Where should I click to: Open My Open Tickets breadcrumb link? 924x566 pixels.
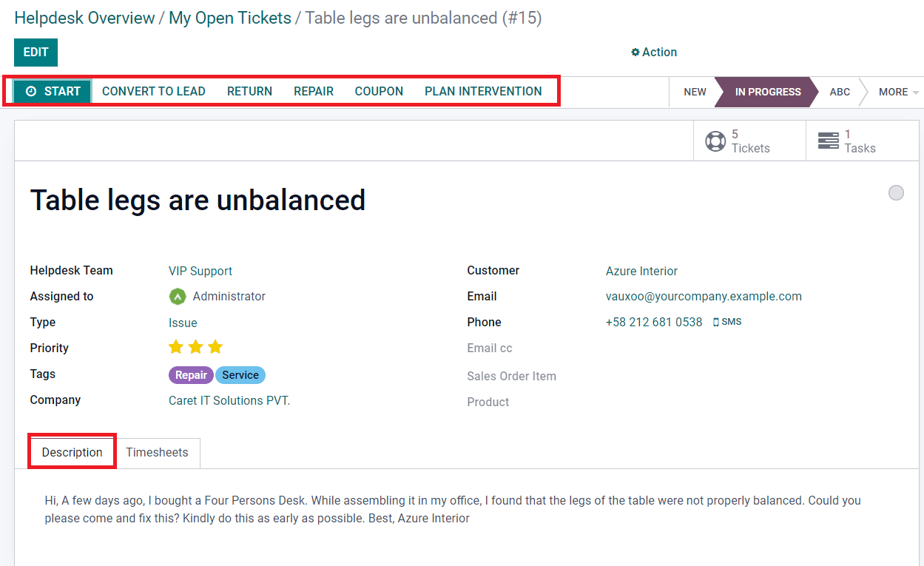230,18
